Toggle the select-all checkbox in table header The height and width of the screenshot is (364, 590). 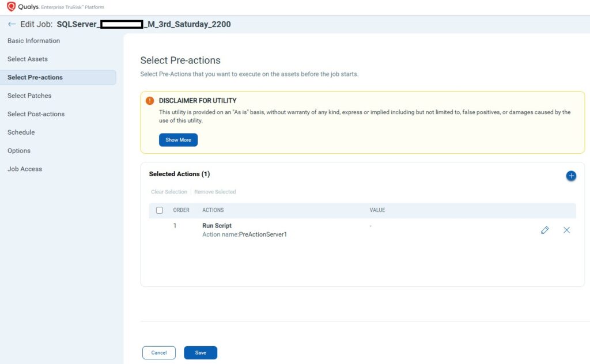tap(160, 210)
